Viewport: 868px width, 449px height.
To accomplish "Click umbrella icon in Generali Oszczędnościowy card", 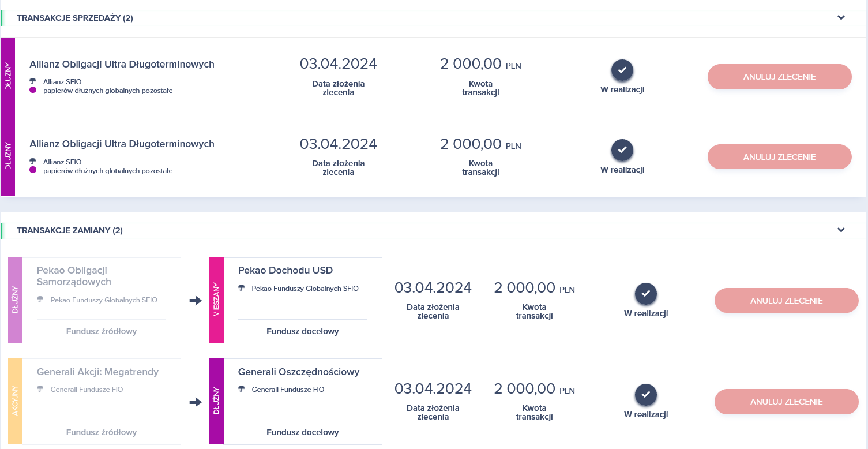I will tap(242, 390).
